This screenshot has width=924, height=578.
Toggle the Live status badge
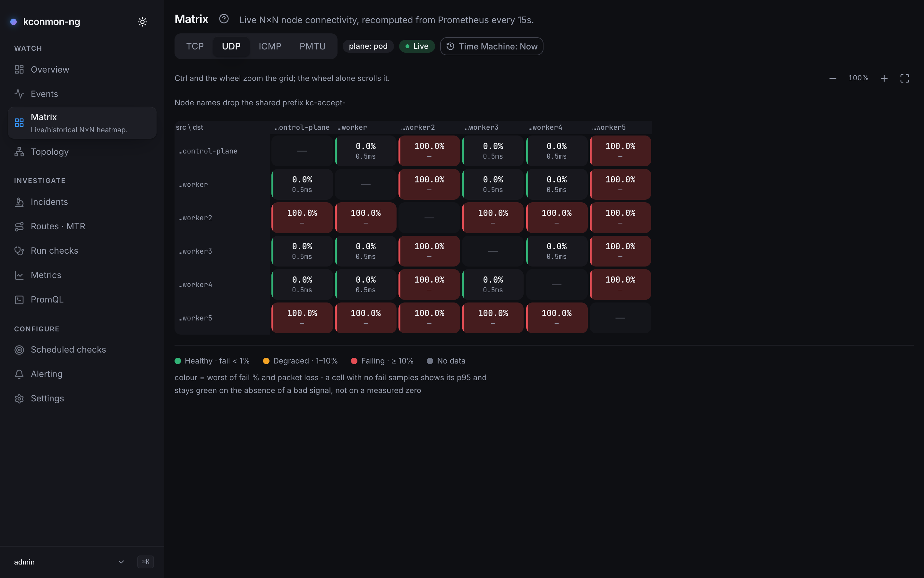click(416, 46)
